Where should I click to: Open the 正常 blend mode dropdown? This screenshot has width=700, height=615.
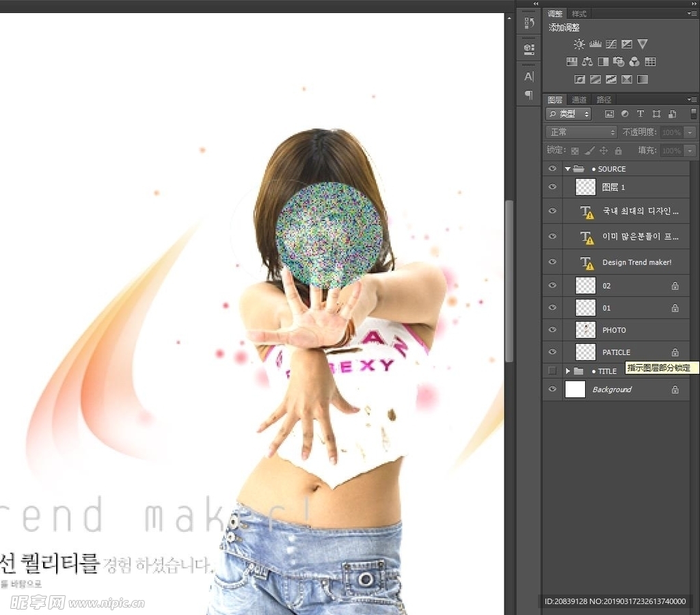coord(581,132)
